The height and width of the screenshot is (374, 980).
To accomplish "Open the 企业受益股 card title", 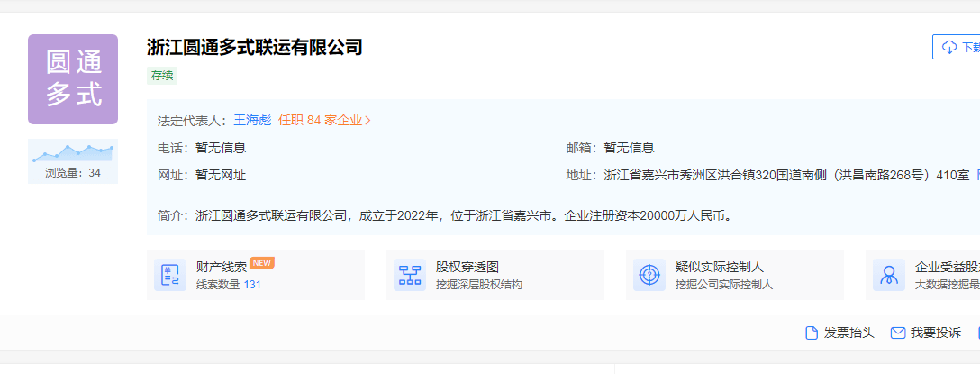I will coord(948,267).
